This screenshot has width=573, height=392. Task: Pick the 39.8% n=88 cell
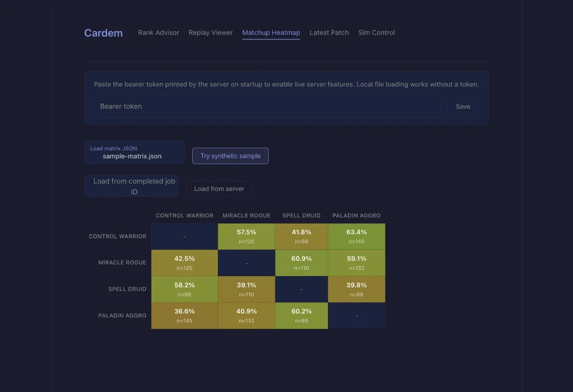pyautogui.click(x=356, y=289)
